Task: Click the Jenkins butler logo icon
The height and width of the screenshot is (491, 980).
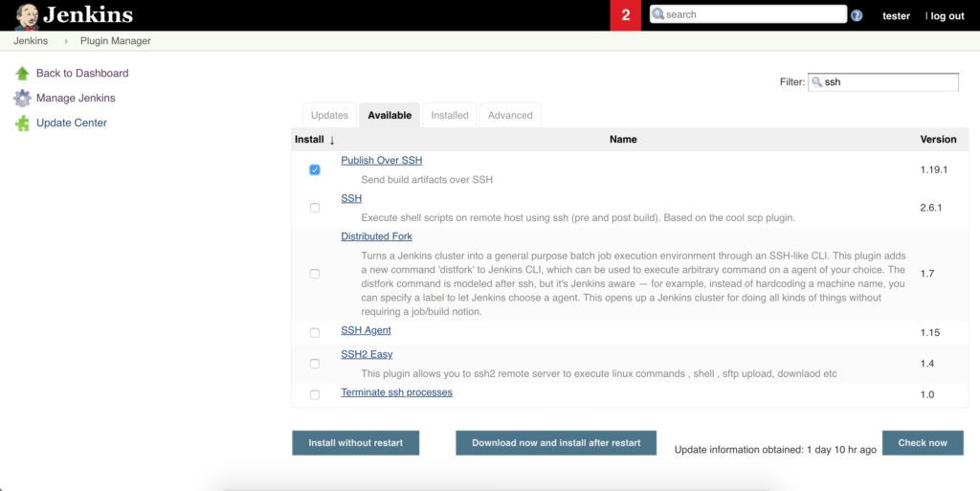Action: coord(27,15)
